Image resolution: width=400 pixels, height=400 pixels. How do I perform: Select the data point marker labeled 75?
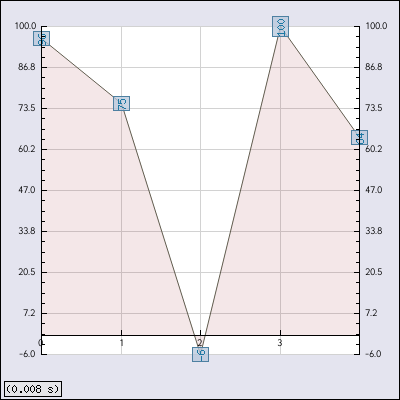pyautogui.click(x=121, y=103)
